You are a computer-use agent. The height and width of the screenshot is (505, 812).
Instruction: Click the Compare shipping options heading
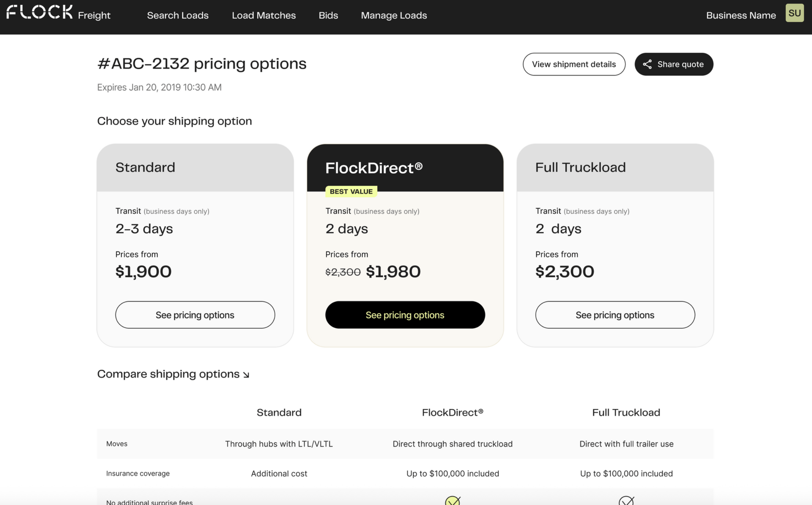[168, 374]
